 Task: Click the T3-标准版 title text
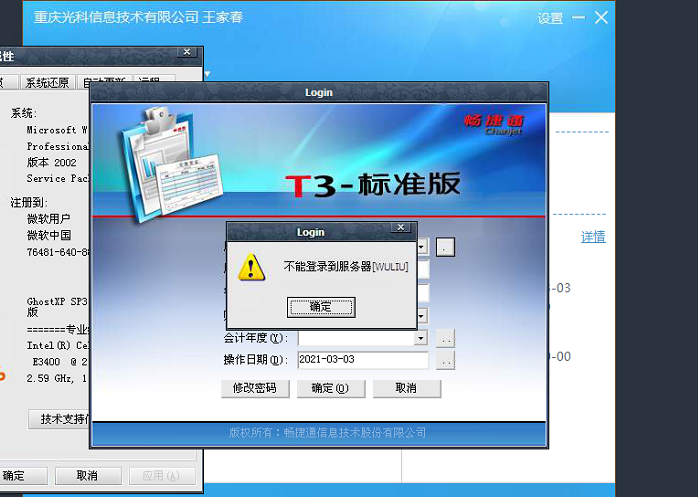373,184
